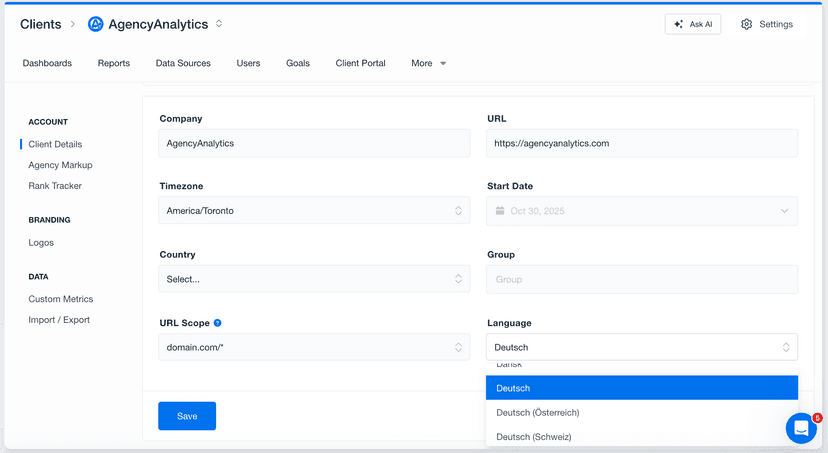Navigate to Clients breadcrumb link
The width and height of the screenshot is (828, 453).
[x=40, y=24]
